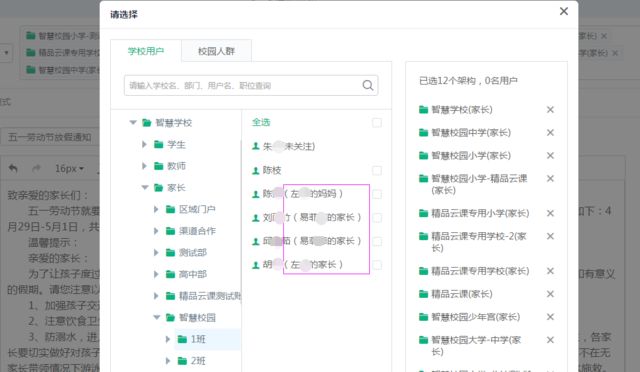Expand the 测试部 tree node

(x=156, y=252)
